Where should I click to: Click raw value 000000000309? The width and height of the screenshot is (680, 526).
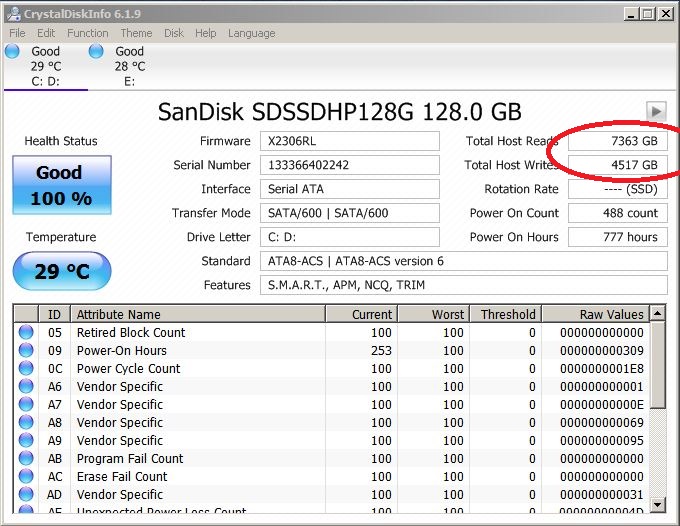pyautogui.click(x=602, y=350)
